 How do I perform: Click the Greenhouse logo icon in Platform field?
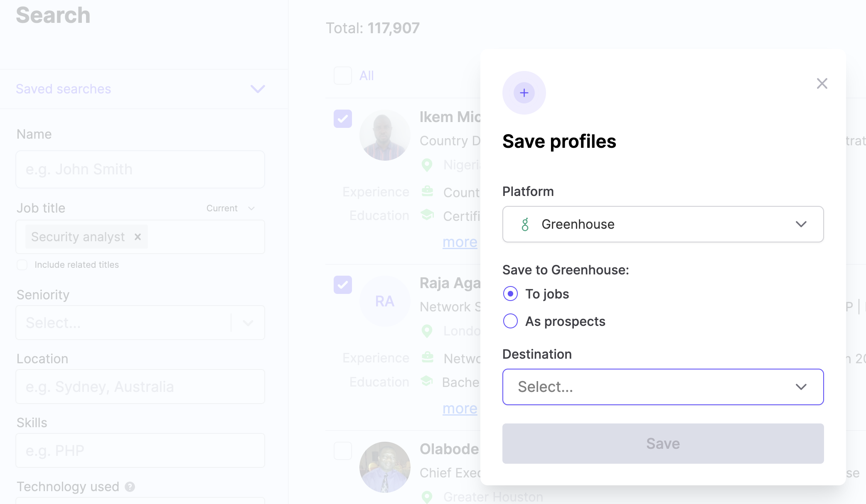(x=525, y=224)
